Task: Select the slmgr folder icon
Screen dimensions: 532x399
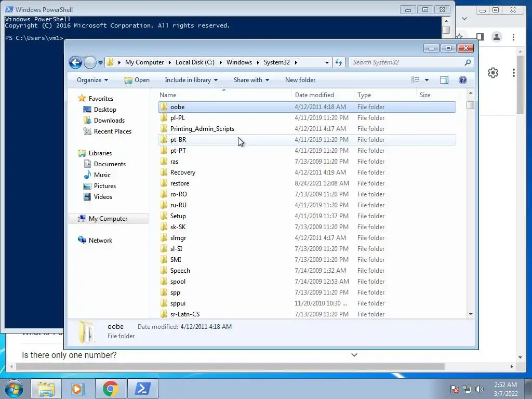Action: coord(164,238)
